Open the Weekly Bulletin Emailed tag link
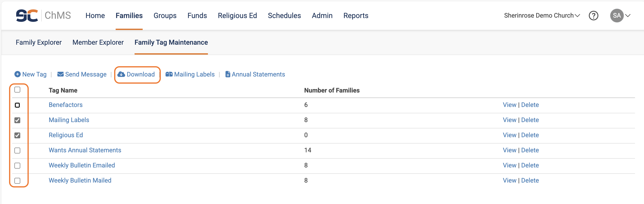The image size is (644, 204). point(82,165)
